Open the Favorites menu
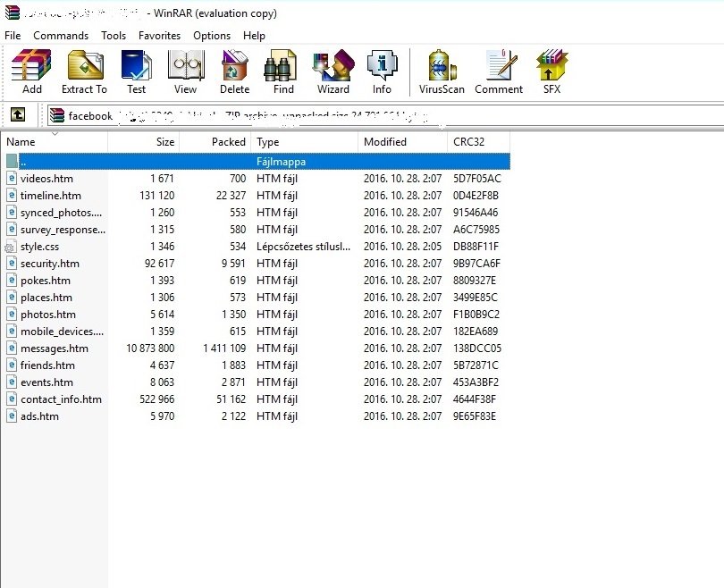The width and height of the screenshot is (724, 588). coord(159,36)
